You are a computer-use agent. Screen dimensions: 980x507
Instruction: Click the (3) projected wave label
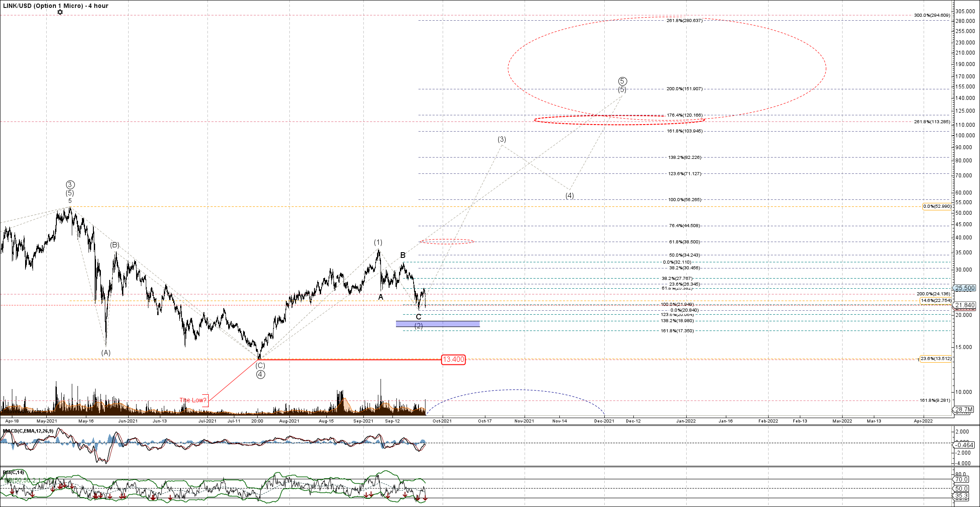502,140
